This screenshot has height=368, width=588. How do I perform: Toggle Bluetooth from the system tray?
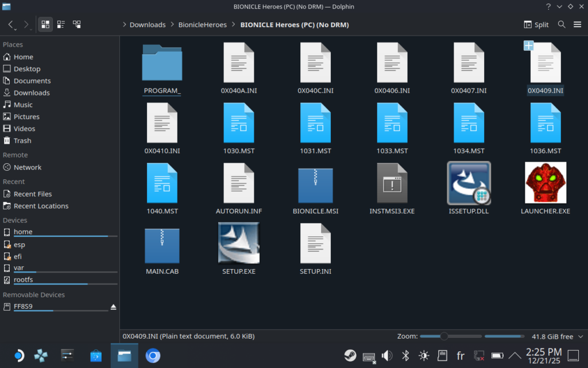[405, 355]
